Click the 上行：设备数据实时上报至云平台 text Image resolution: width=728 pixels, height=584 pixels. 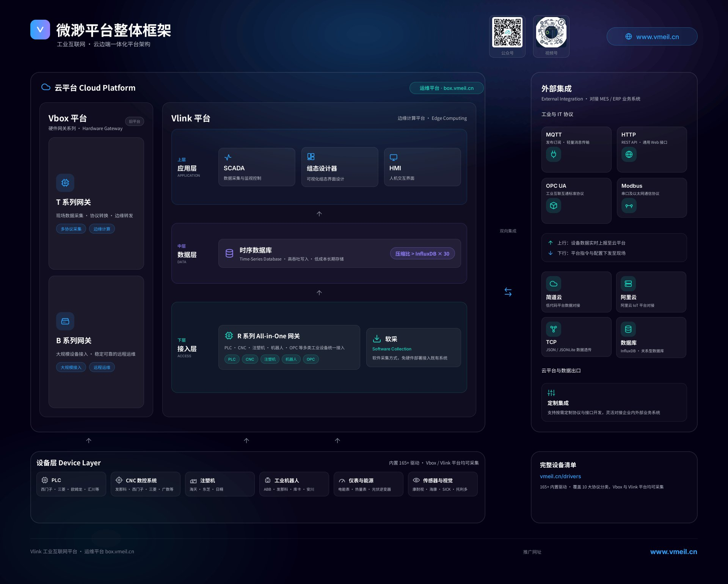(591, 243)
